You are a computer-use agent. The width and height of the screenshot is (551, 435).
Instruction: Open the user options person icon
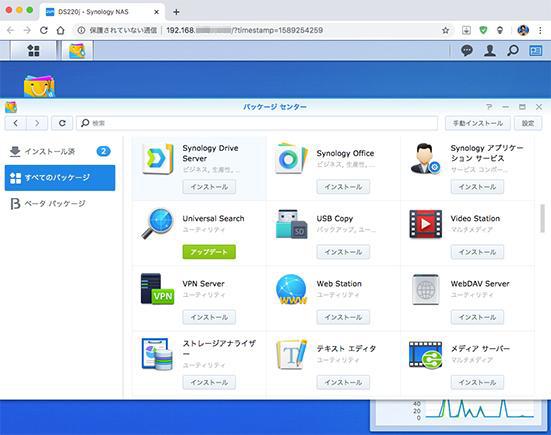click(490, 51)
